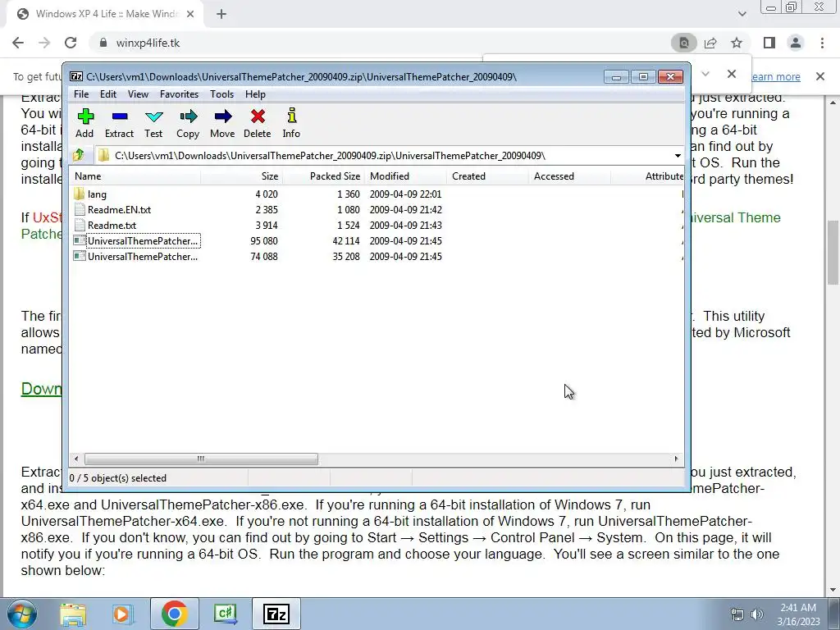Expand the 7-Zip address path dropdown
This screenshot has width=840, height=630.
pyautogui.click(x=677, y=155)
